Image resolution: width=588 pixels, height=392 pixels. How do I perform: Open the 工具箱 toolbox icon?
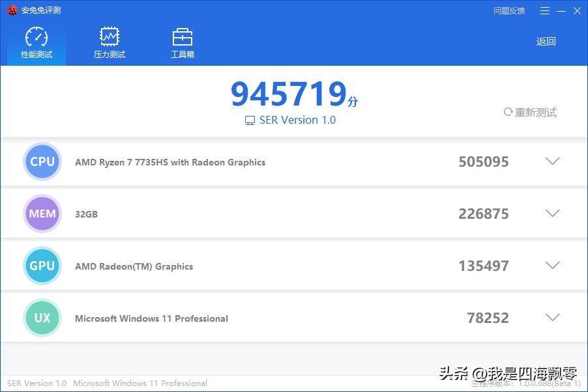tap(182, 35)
